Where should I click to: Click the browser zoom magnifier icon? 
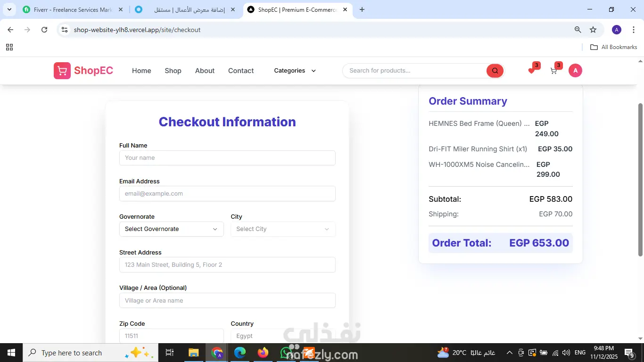pyautogui.click(x=578, y=30)
